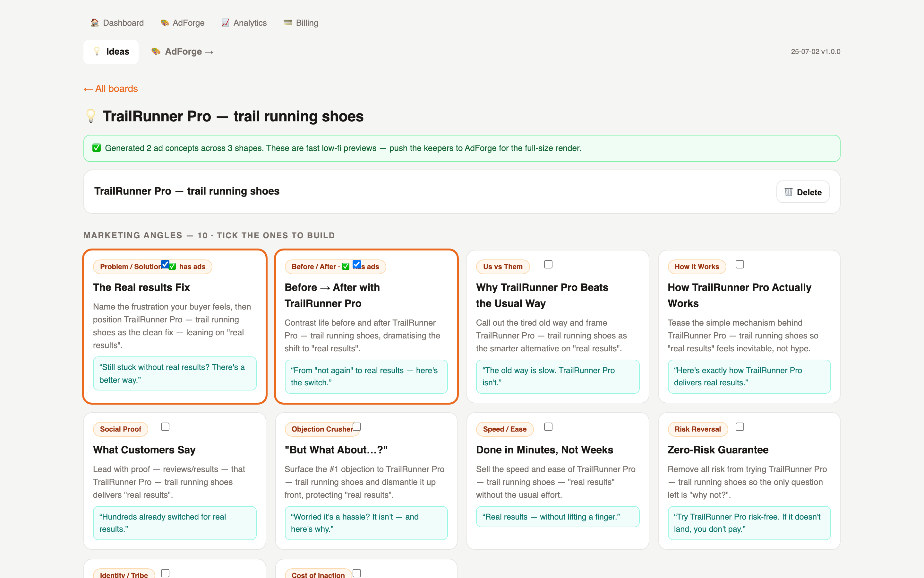924x578 pixels.
Task: Click the trash can icon on Delete
Action: coord(789,192)
